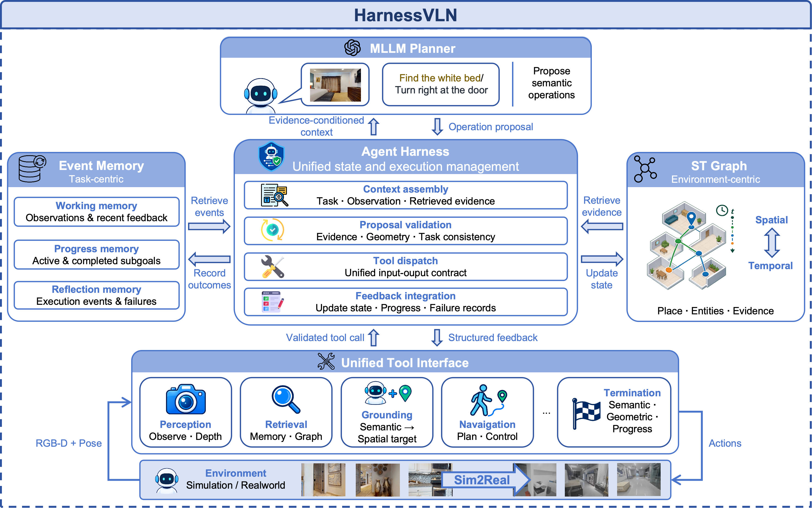Click the Tool dispatch wrench screwdriver icon
The width and height of the screenshot is (812, 508).
(272, 267)
